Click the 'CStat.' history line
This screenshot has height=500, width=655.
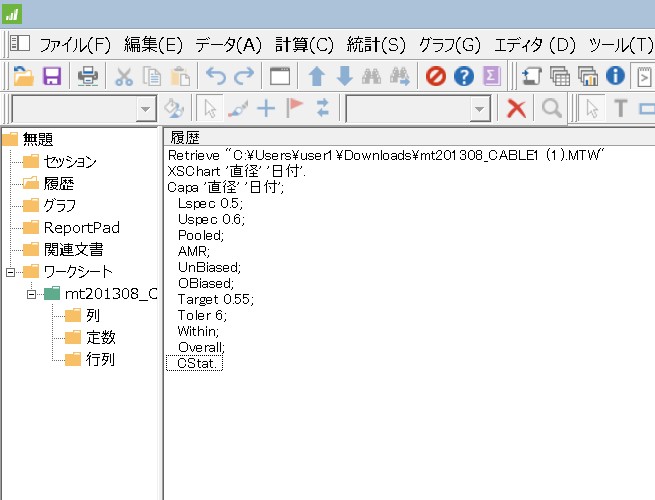[x=195, y=363]
